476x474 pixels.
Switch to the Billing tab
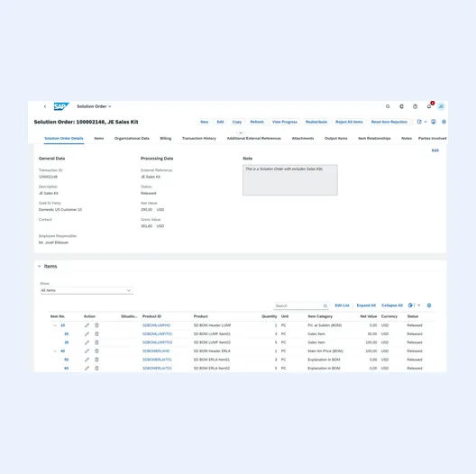pos(166,139)
